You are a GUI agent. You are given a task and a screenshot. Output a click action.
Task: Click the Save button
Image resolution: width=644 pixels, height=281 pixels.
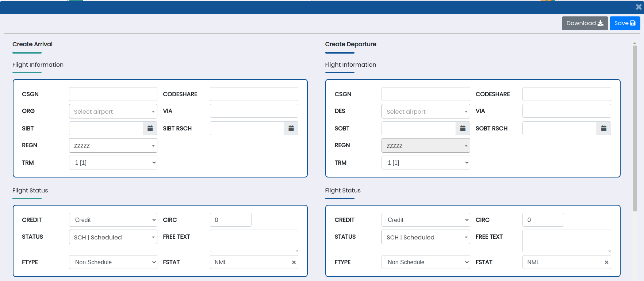coord(625,23)
